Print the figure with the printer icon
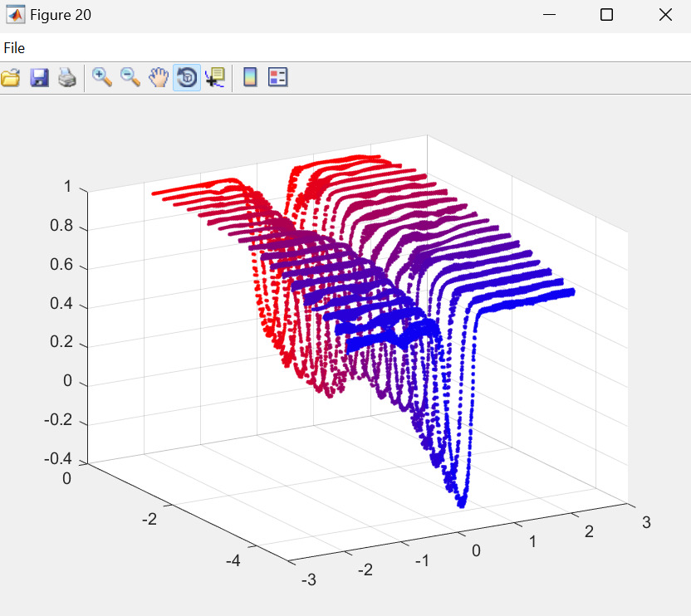The width and height of the screenshot is (691, 616). click(67, 78)
